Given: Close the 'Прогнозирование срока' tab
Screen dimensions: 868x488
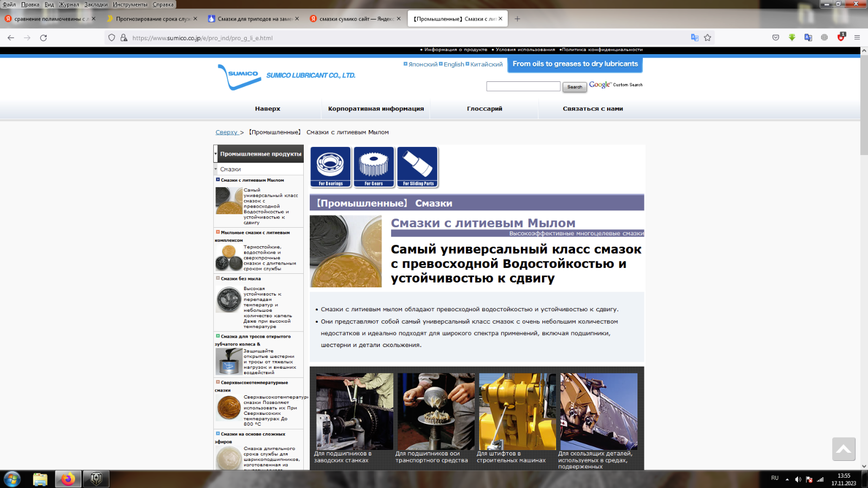Looking at the screenshot, I should (195, 18).
